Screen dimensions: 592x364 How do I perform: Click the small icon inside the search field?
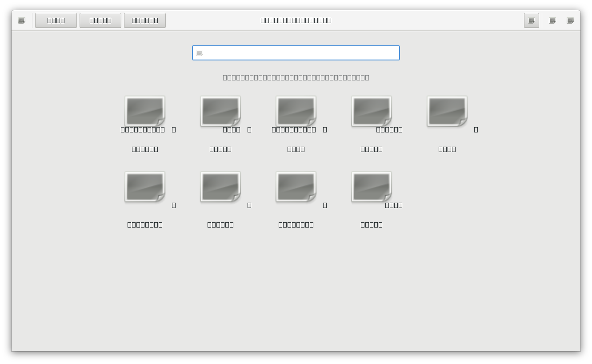pos(200,53)
